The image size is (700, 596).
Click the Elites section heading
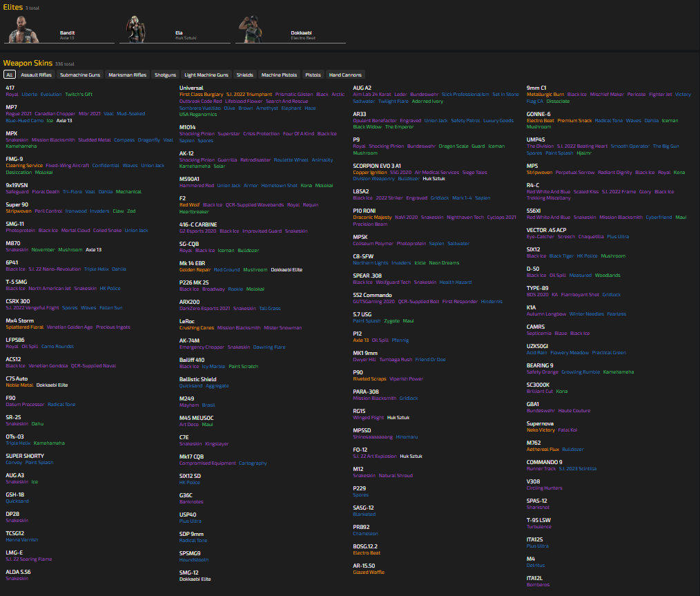pyautogui.click(x=12, y=7)
